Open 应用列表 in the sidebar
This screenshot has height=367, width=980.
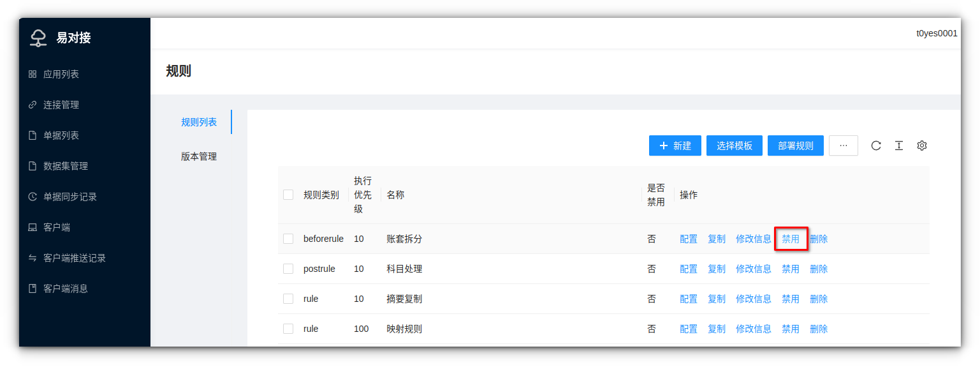click(61, 74)
